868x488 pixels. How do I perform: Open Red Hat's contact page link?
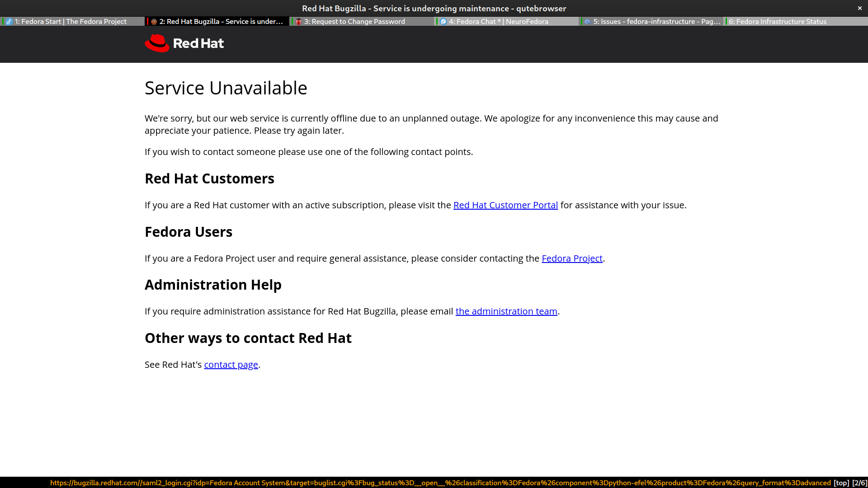pyautogui.click(x=231, y=365)
